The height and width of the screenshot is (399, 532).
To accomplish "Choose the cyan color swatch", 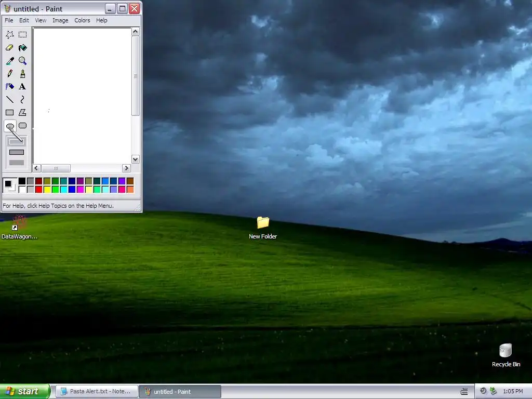I will click(64, 189).
